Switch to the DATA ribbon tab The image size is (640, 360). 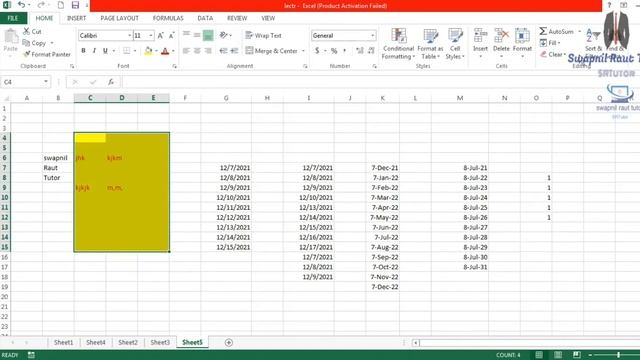coord(205,18)
